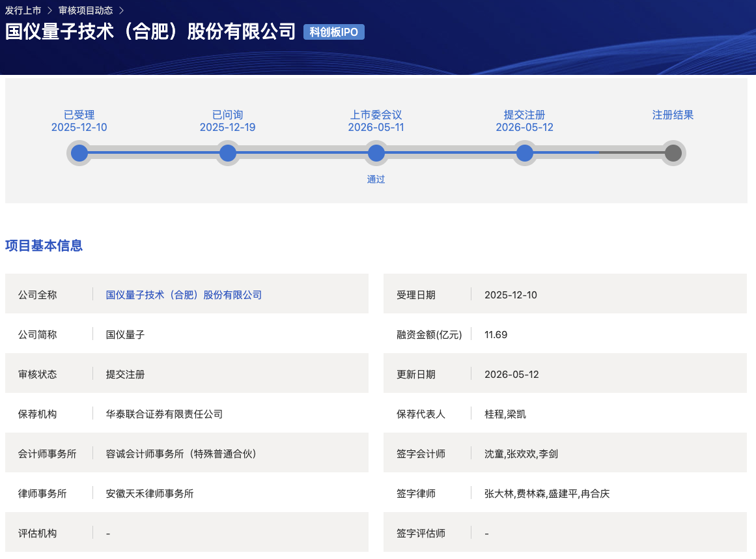Click the 签字会计师 field label

coord(421,454)
